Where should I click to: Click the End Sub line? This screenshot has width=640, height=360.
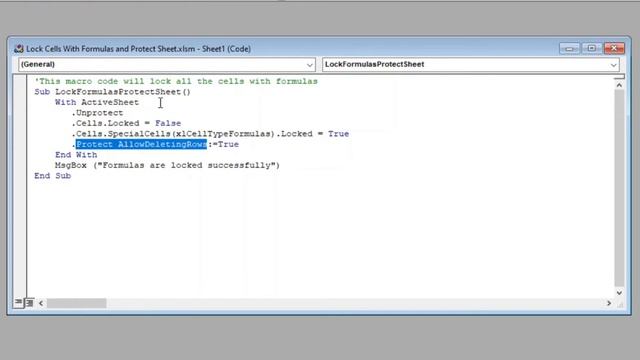(53, 176)
